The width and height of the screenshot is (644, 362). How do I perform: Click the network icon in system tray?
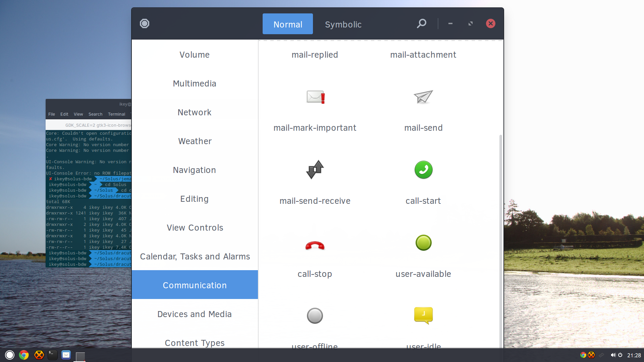tap(601, 355)
